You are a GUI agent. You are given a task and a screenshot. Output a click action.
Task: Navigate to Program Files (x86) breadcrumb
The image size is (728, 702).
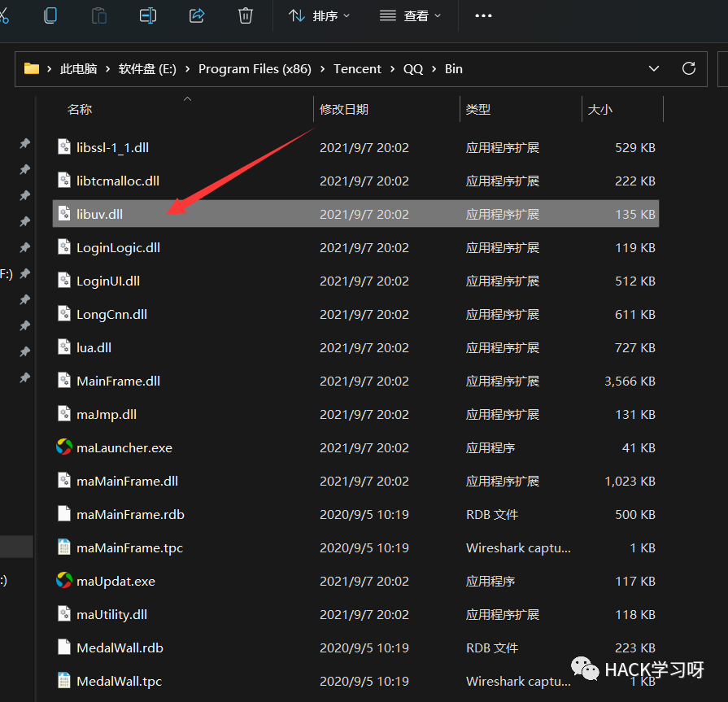(x=255, y=68)
